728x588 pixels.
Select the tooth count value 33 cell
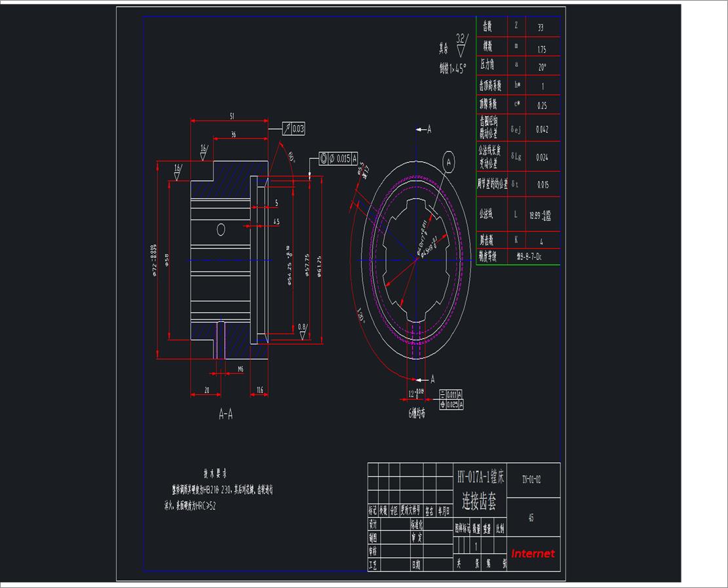(543, 27)
